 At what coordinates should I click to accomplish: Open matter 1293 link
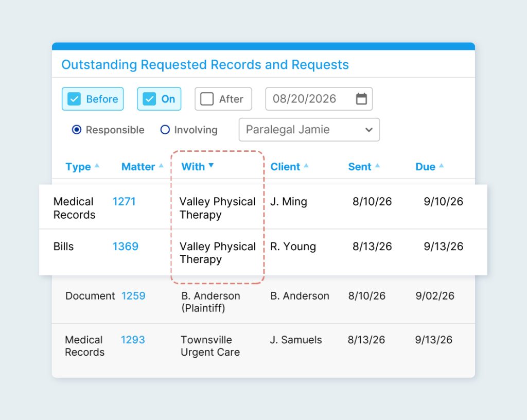point(133,340)
